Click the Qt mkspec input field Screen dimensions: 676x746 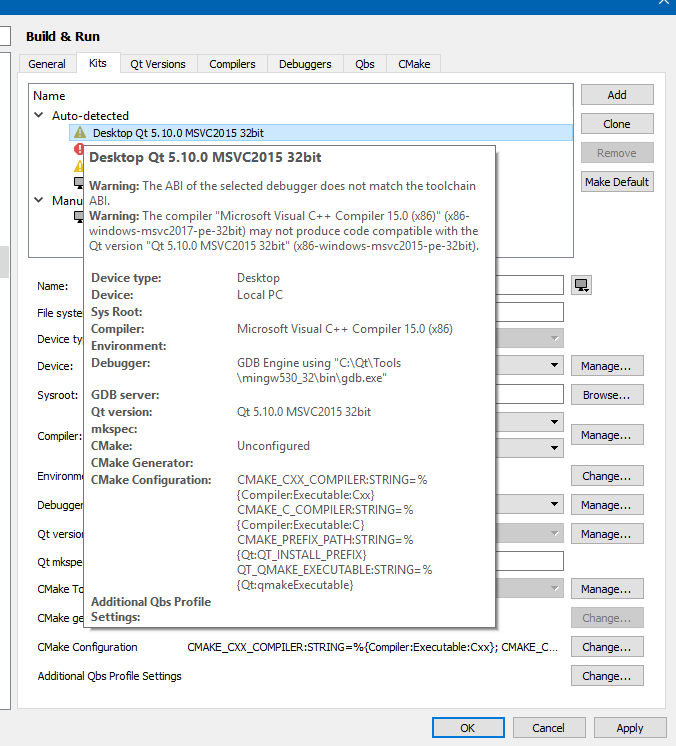pos(529,561)
